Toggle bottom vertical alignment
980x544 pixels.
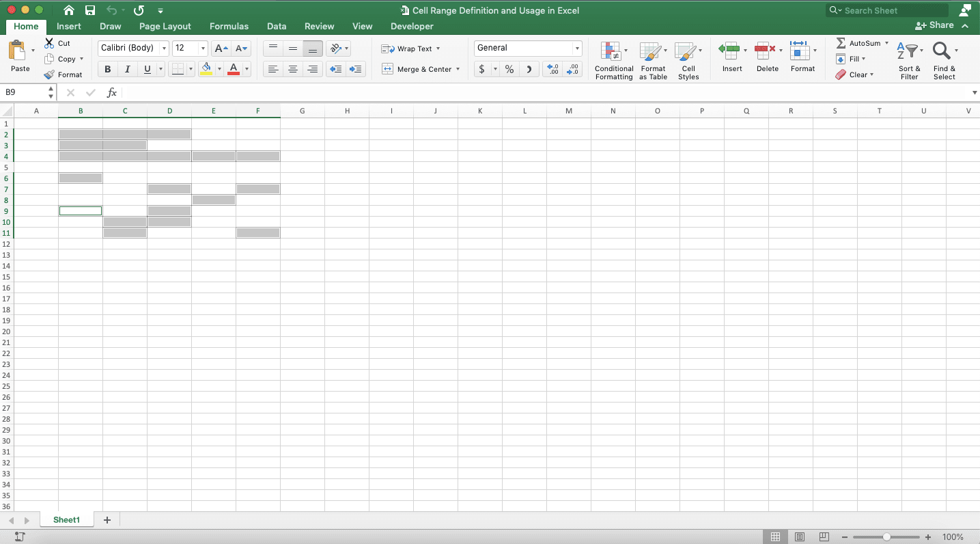[313, 49]
